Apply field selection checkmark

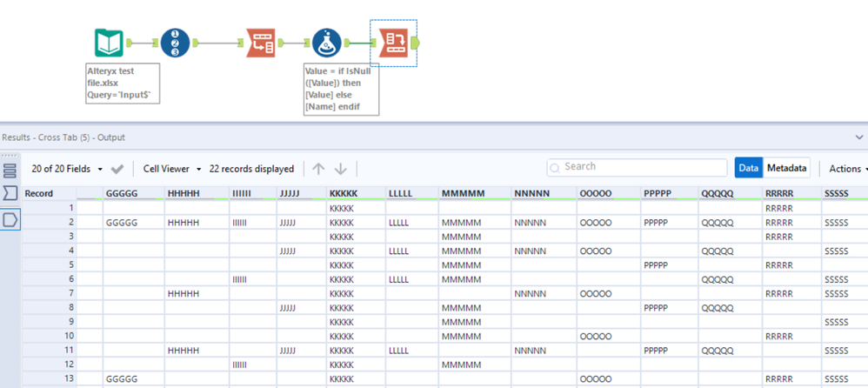click(117, 170)
